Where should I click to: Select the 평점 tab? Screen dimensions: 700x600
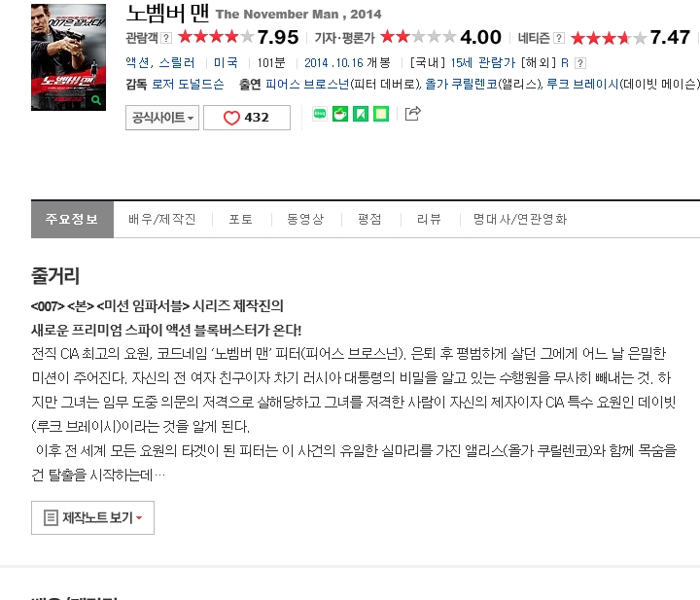(x=369, y=219)
